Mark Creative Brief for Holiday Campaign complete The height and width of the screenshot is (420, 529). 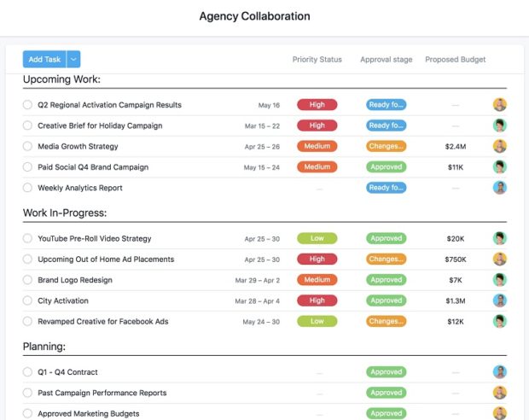tap(27, 125)
